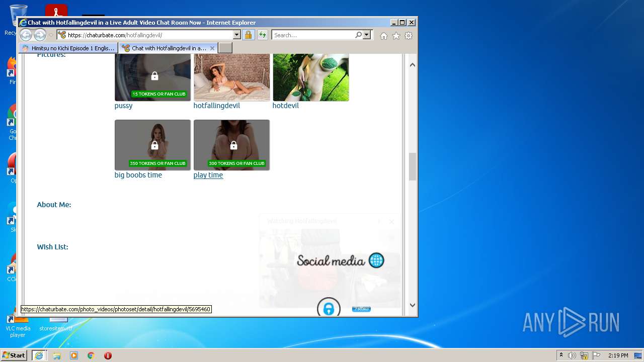This screenshot has width=644, height=362.
Task: Open Windows Explorer folder in taskbar
Action: 57,355
